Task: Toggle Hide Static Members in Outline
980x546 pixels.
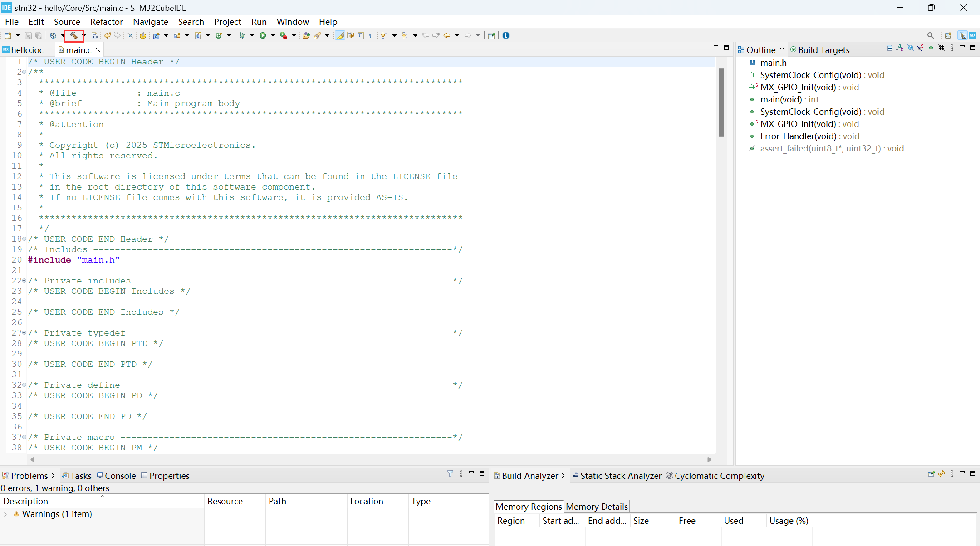Action: (x=921, y=48)
